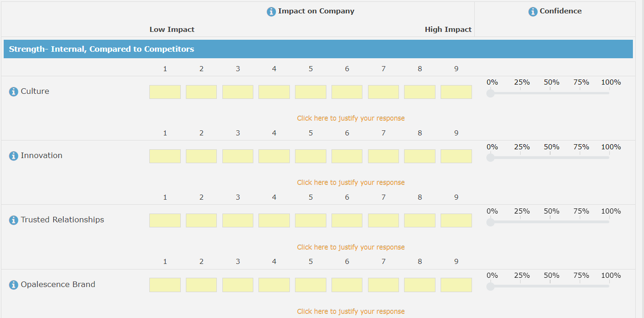The image size is (644, 318).
Task: Open justify response link under Trusted Relationships
Action: click(350, 247)
